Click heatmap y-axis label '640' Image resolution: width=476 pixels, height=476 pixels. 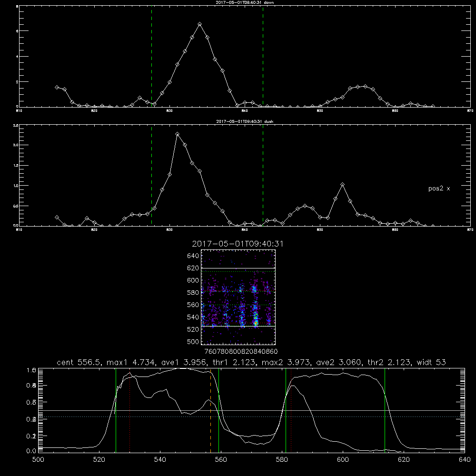[x=193, y=256]
